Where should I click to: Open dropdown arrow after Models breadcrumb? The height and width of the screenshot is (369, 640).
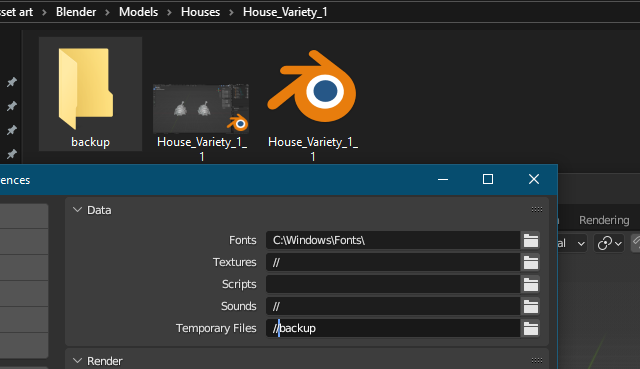[x=169, y=13]
